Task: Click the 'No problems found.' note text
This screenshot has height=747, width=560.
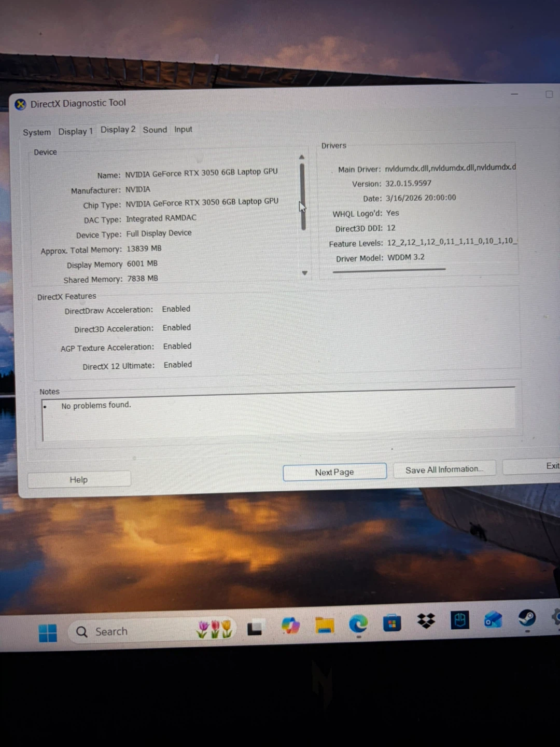Action: (96, 405)
